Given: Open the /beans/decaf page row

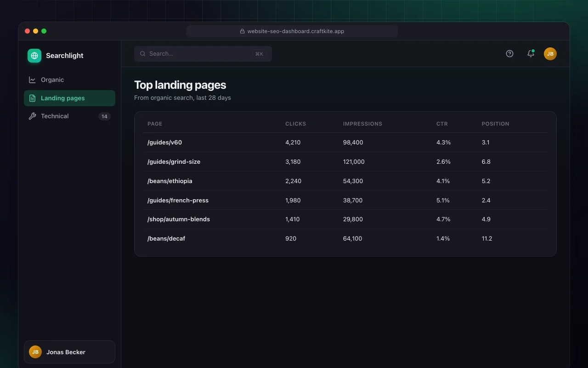Looking at the screenshot, I should click(x=345, y=239).
